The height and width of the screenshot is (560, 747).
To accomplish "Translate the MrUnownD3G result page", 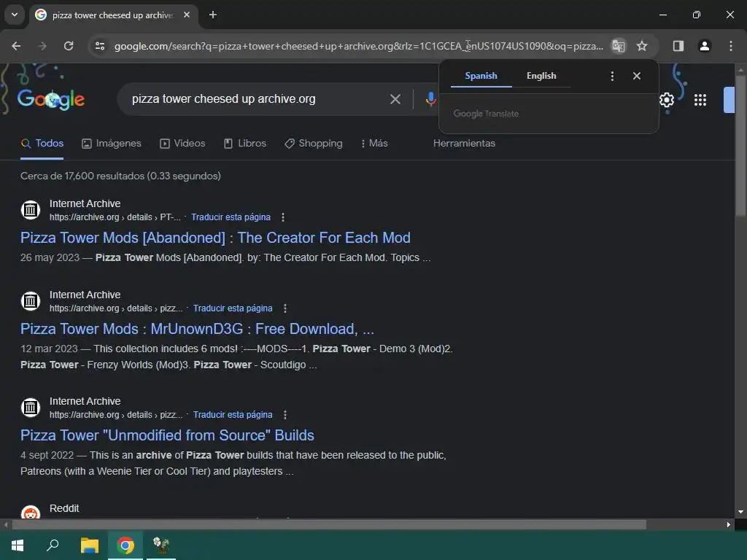I will coord(233,308).
